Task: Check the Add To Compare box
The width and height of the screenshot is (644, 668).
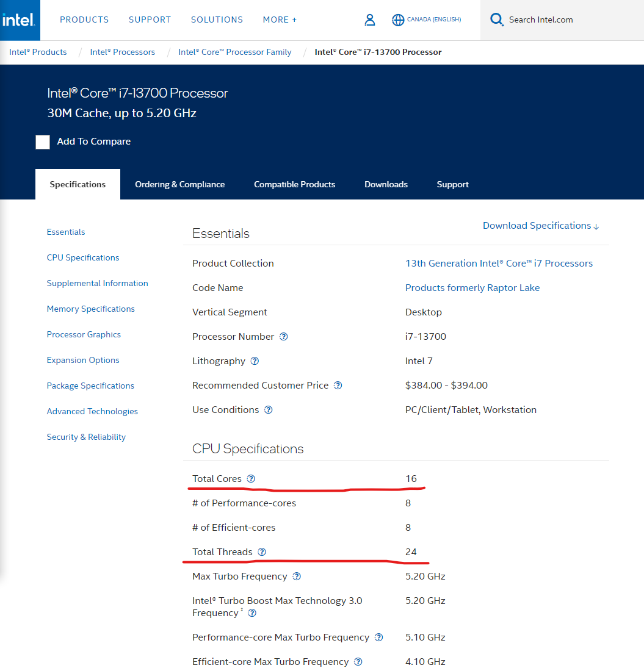Action: 43,142
